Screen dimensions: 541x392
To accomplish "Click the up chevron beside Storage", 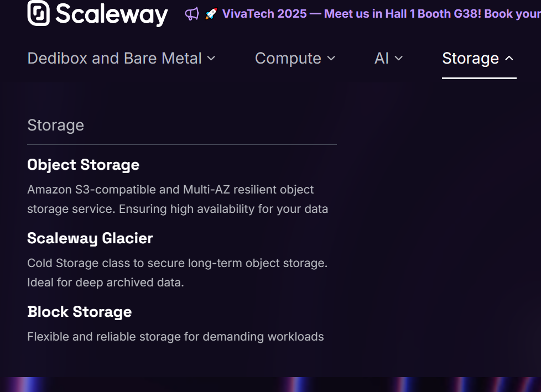I will coord(509,58).
